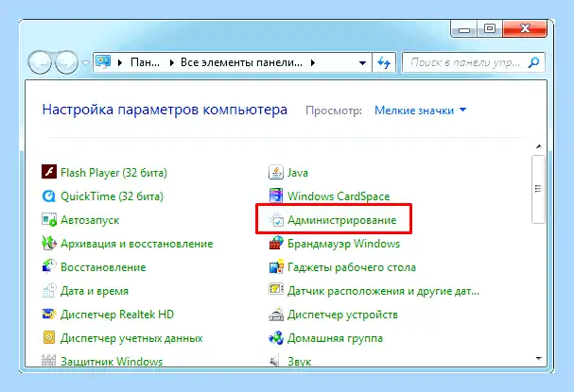Open the Защитник Windows link
The image size is (574, 392).
112,361
